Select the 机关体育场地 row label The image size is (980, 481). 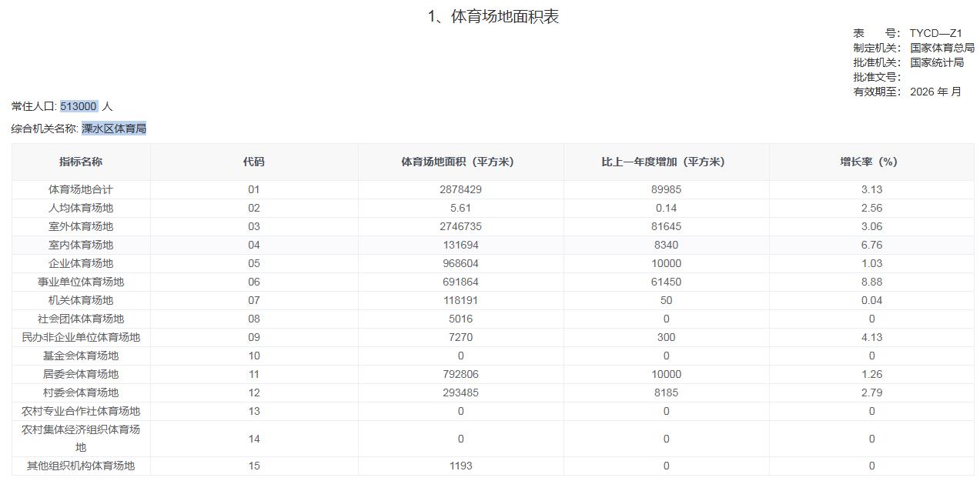coord(81,300)
